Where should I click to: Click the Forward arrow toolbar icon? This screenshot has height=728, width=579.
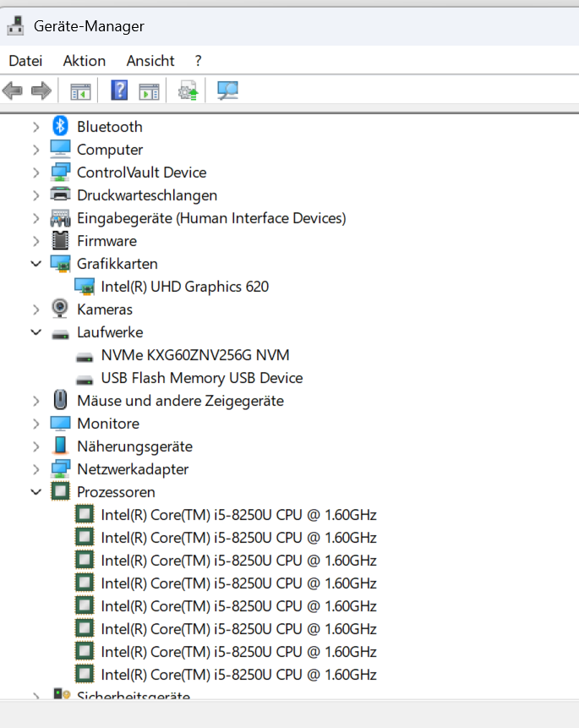[41, 90]
